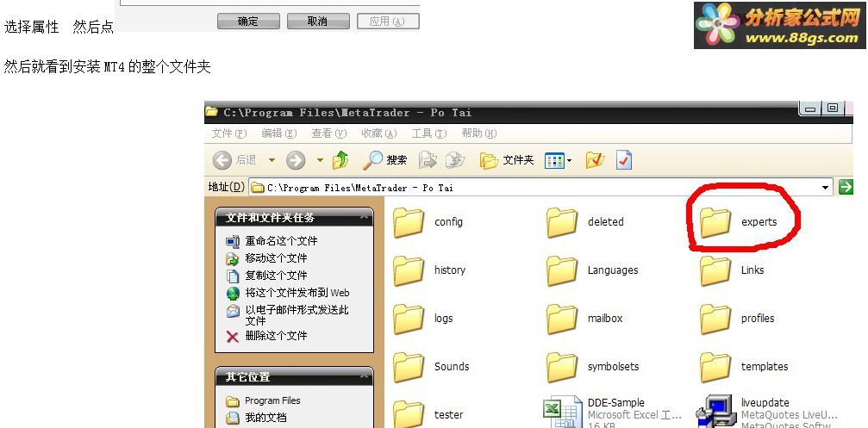Viewport: 868px width, 428px height.
Task: Maximize the MetaTrader folder window
Action: point(832,109)
